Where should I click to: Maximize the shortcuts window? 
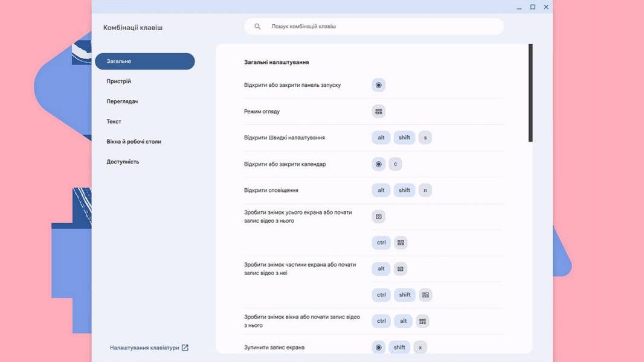(x=533, y=7)
